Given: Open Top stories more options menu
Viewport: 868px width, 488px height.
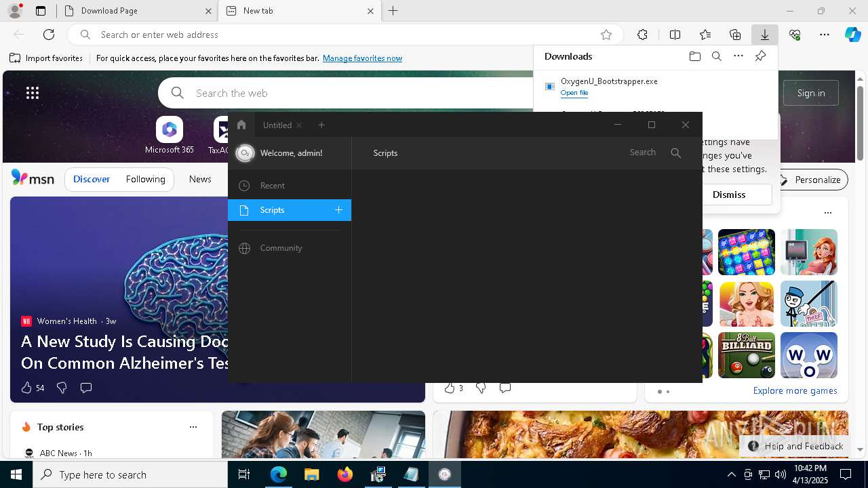Looking at the screenshot, I should pos(193,427).
